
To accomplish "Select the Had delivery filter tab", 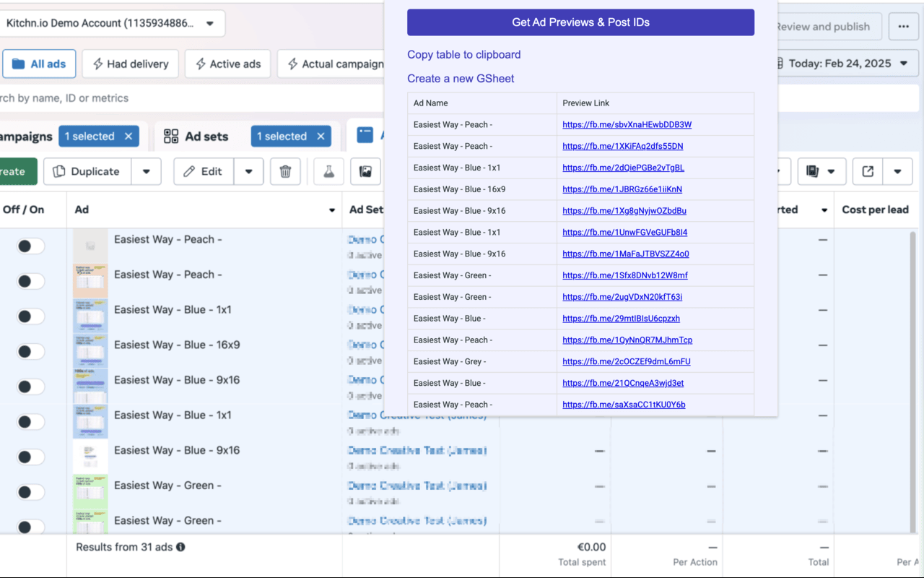I will coord(130,64).
